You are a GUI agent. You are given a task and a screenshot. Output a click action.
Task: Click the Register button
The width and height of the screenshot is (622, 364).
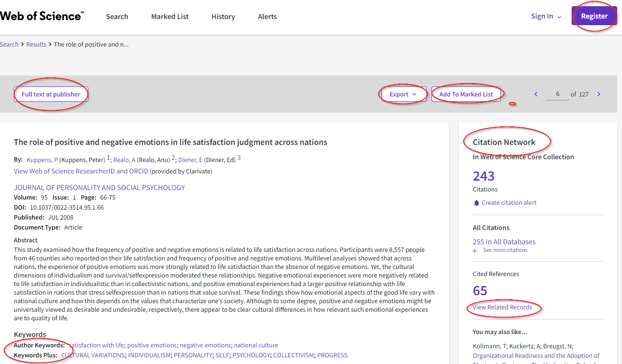tap(594, 16)
